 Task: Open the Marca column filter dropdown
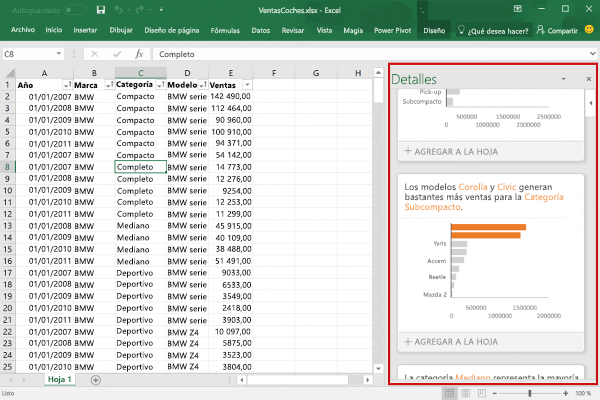click(x=110, y=85)
